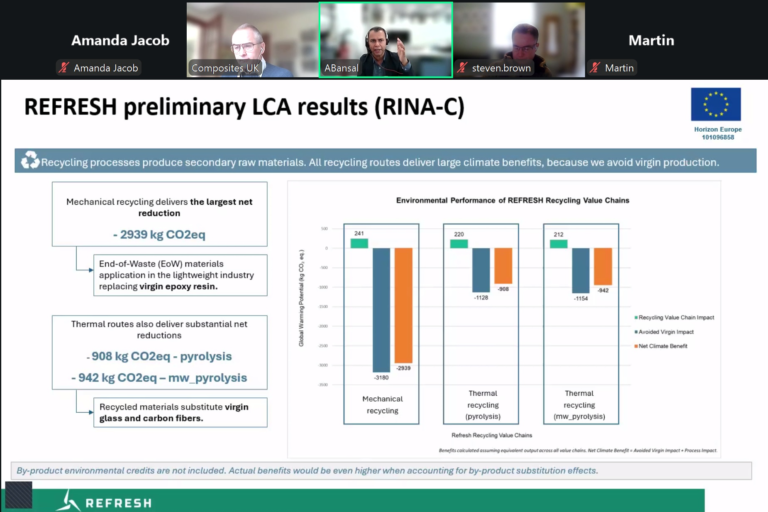The width and height of the screenshot is (768, 512).
Task: Click the Horizon Europe EU flag logo
Action: [x=716, y=104]
